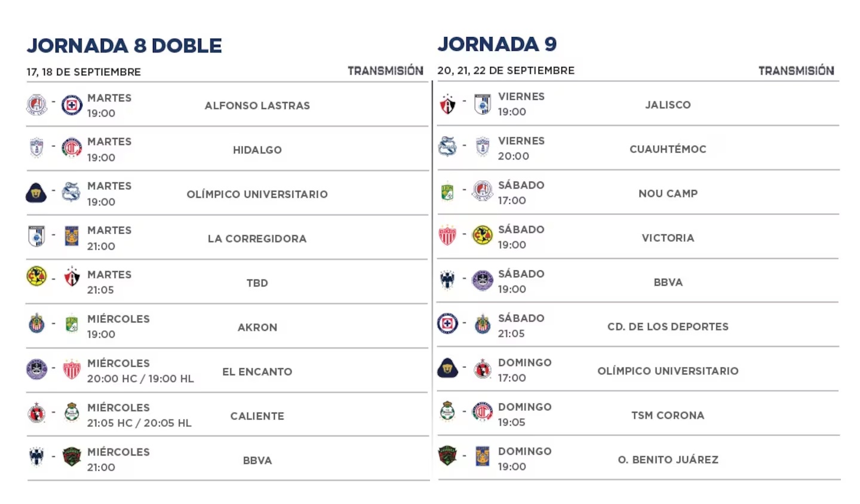
Task: Click Transmisión label above Jornada 9 table
Action: 796,70
